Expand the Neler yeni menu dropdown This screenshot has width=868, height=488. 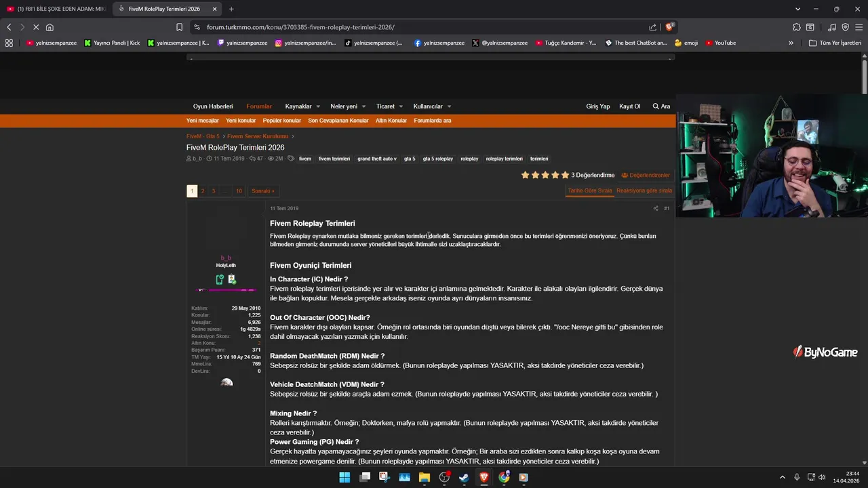363,106
